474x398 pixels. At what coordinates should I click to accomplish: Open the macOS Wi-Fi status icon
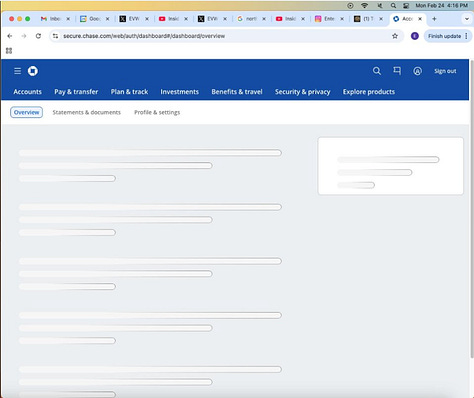(365, 5)
